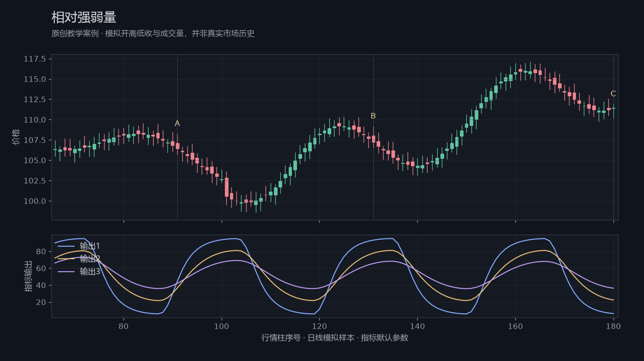The image size is (644, 361).
Task: Click the 60 tick on the 指标输出 axis
Action: coord(41,268)
